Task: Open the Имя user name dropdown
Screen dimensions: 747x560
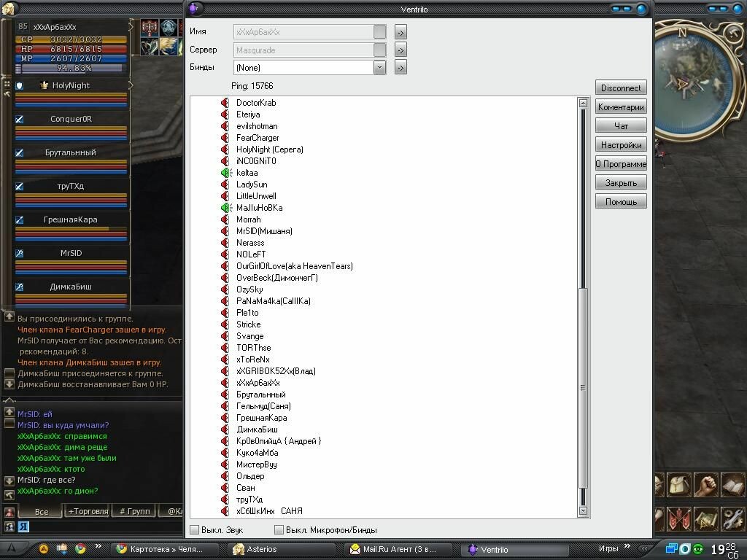Action: pyautogui.click(x=379, y=32)
